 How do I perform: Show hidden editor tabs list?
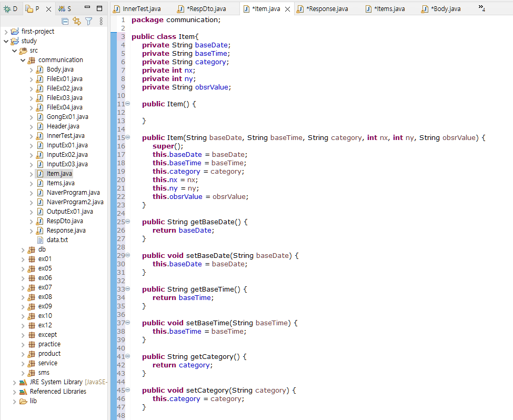(481, 8)
